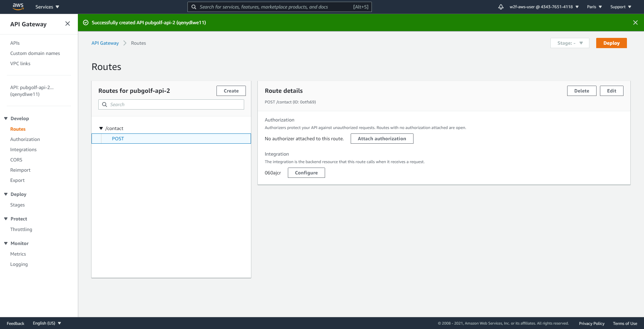Open the Services dropdown menu

pyautogui.click(x=47, y=7)
